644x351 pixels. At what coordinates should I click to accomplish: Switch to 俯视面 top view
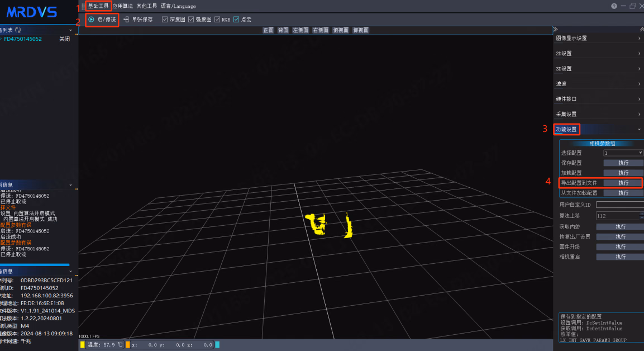coord(341,30)
